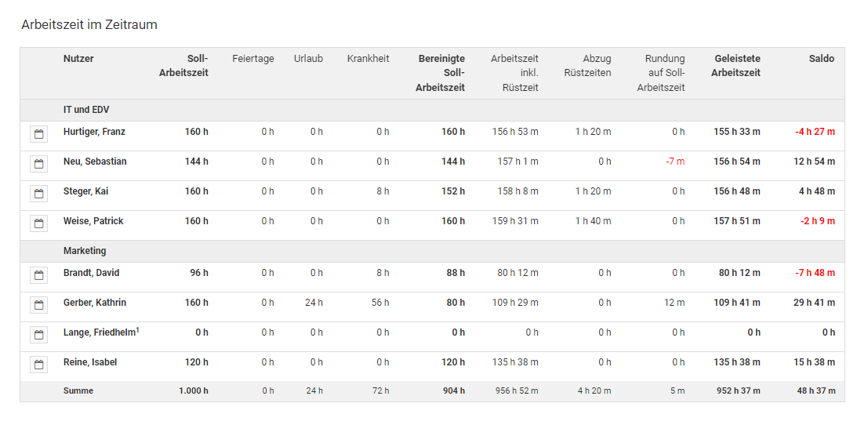Open calendar icon for Gerber, Kathrin

pyautogui.click(x=38, y=305)
